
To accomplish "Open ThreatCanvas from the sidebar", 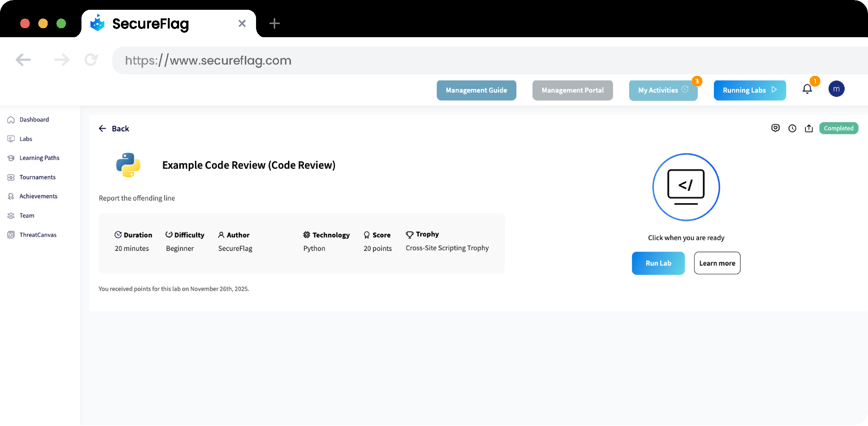I will 38,234.
